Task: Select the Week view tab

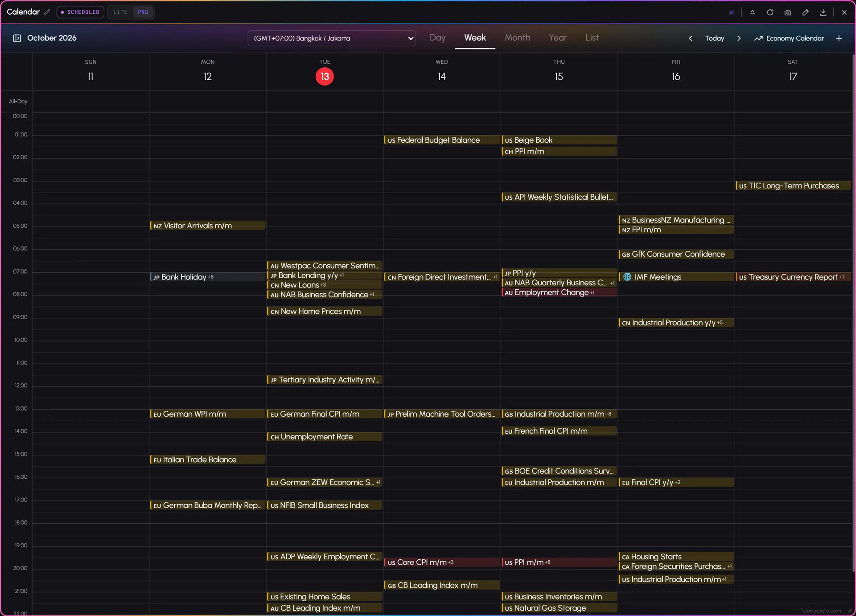Action: tap(475, 38)
